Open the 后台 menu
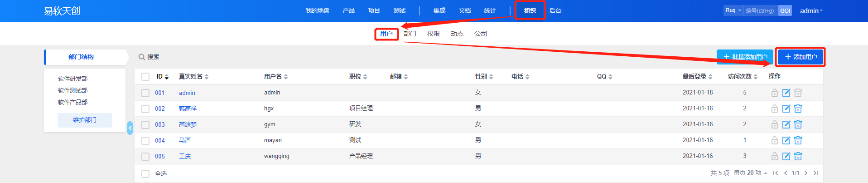Screen dimensions: 868x183 (555, 11)
